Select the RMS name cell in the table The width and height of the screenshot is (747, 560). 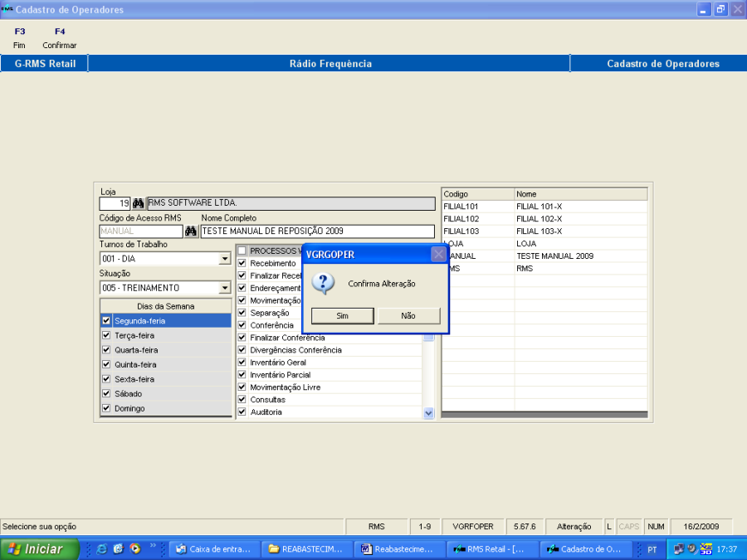pos(581,268)
